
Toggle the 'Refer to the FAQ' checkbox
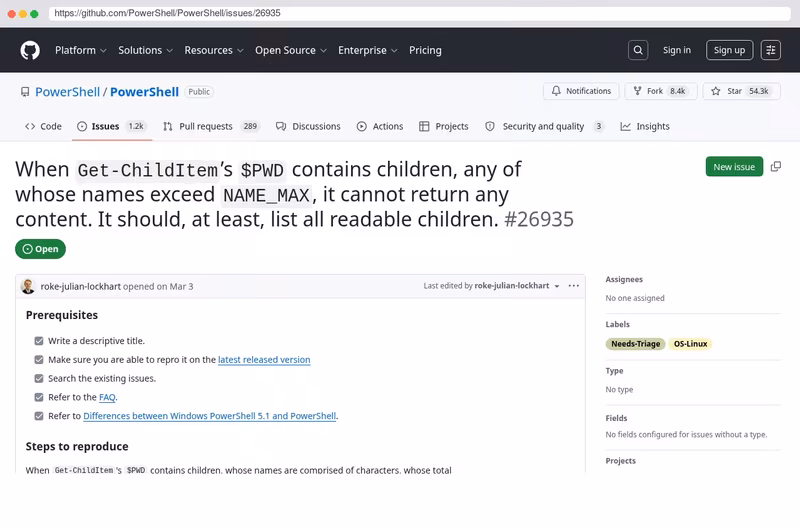(39, 397)
